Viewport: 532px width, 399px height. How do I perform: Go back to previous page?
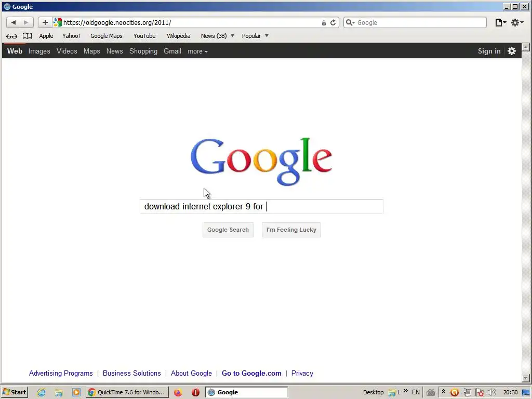tap(13, 22)
